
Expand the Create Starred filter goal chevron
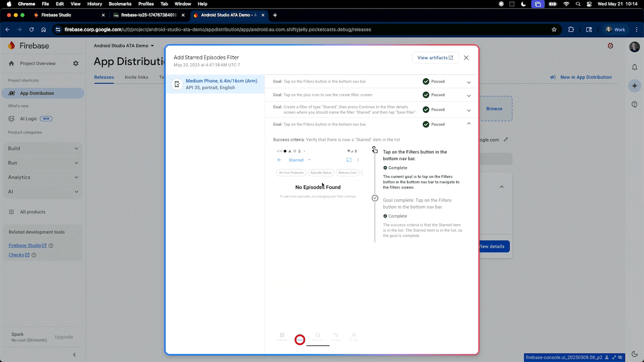(468, 110)
